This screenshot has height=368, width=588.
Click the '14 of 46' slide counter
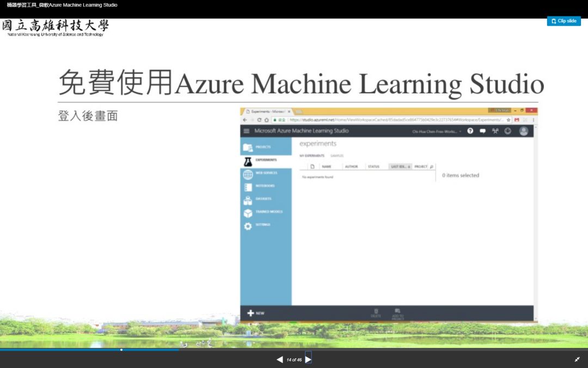(x=294, y=360)
